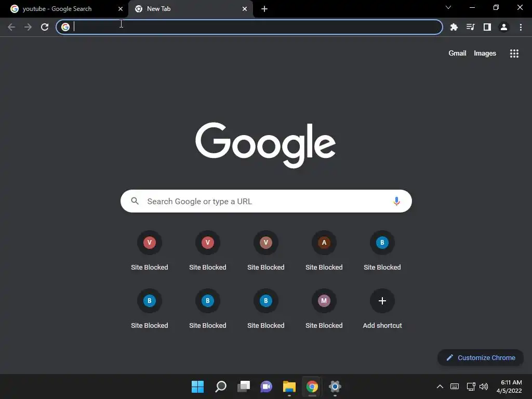Image resolution: width=532 pixels, height=399 pixels.
Task: Focus the Search Google or type a URL box
Action: 266,201
